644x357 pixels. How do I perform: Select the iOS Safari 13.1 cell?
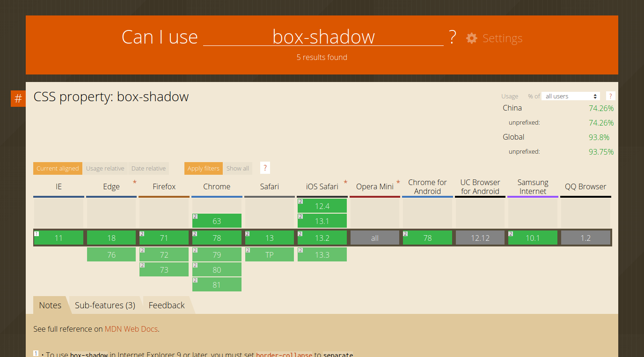(322, 221)
